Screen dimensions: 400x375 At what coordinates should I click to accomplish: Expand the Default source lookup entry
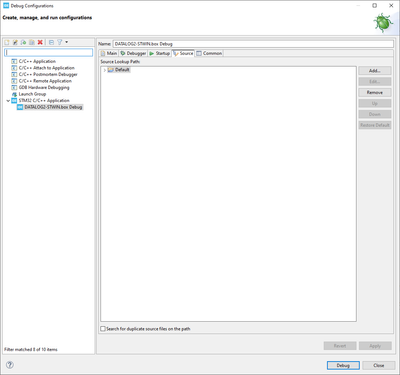coord(104,70)
